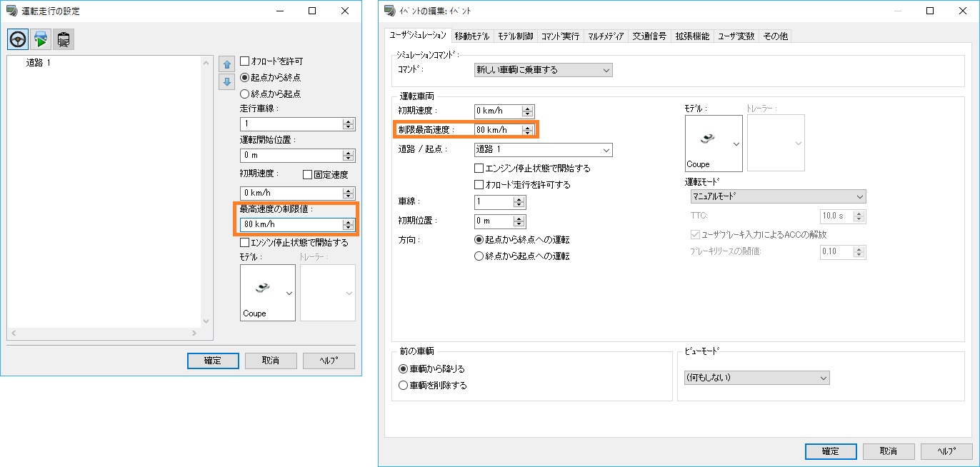Click the 車線 value field
This screenshot has height=467, width=980.
click(493, 202)
